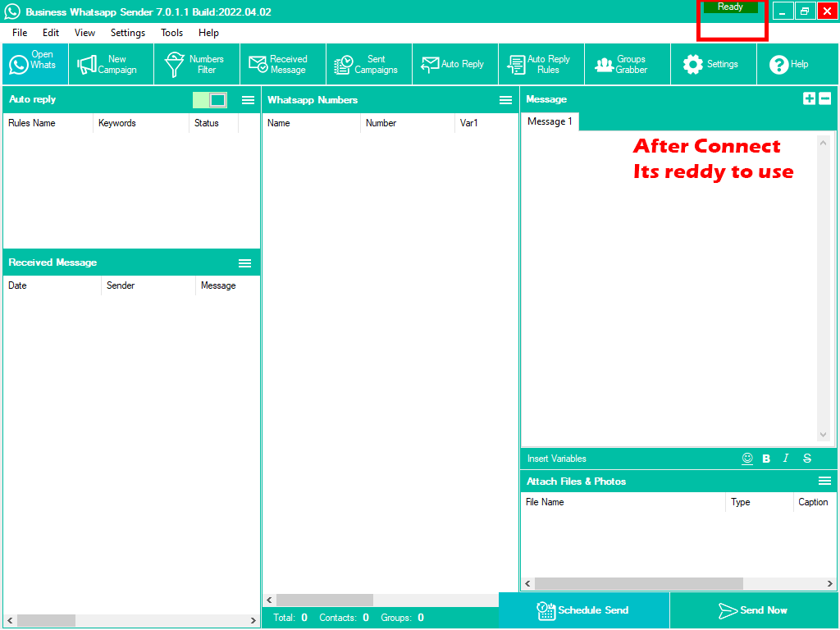Open the Tools menu
The width and height of the screenshot is (840, 630).
click(x=172, y=33)
